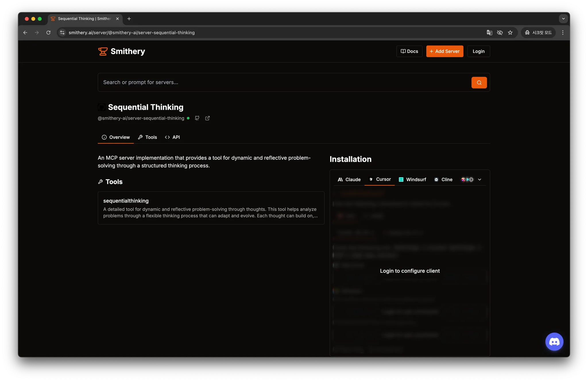Open the sequentialthinking tool card

coord(211,208)
